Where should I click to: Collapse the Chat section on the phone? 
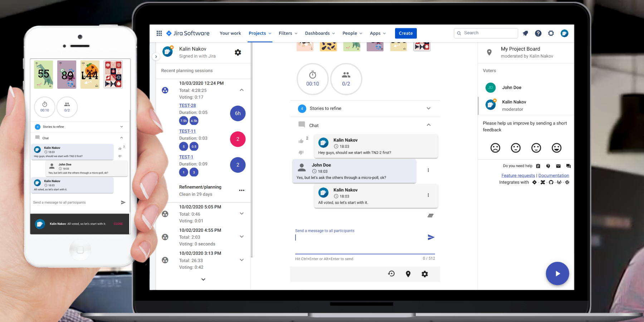click(x=122, y=138)
